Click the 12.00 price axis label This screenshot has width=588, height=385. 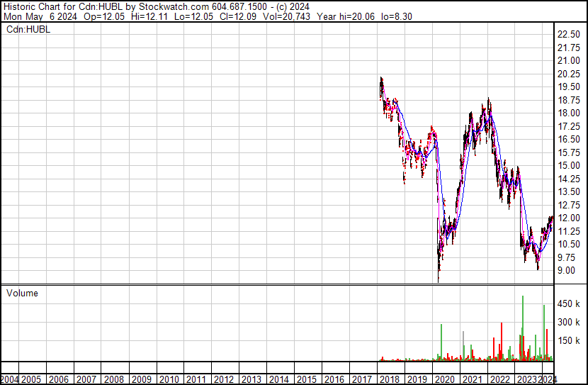[569, 218]
